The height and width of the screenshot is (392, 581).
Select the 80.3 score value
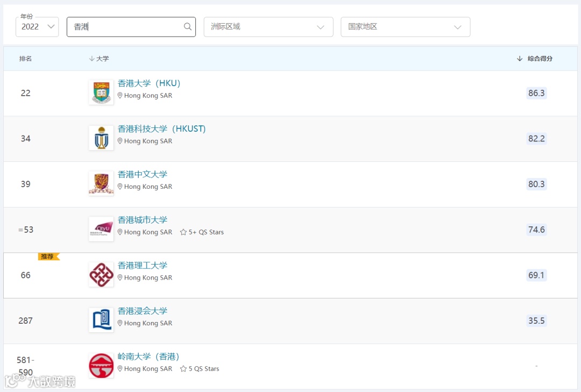click(536, 184)
